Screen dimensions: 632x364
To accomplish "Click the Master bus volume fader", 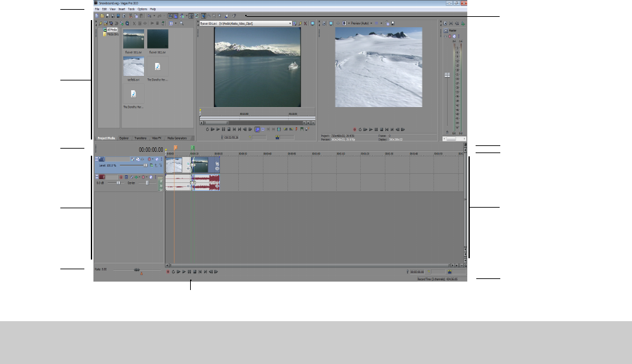I will tap(447, 75).
